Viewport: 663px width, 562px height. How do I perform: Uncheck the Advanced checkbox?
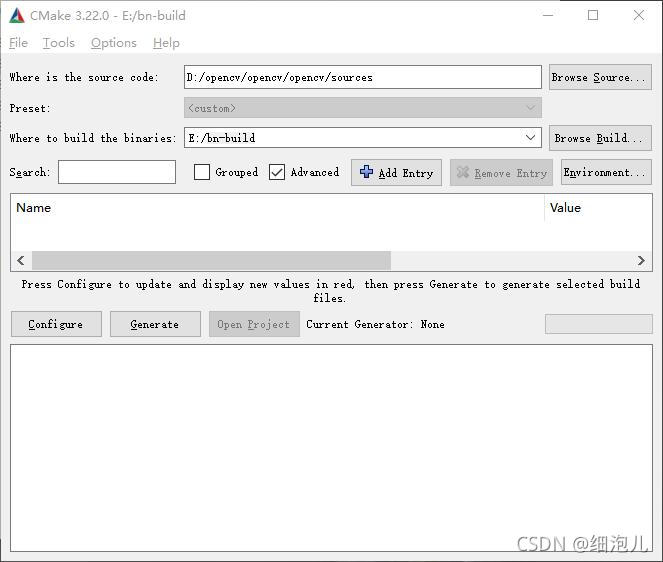277,172
